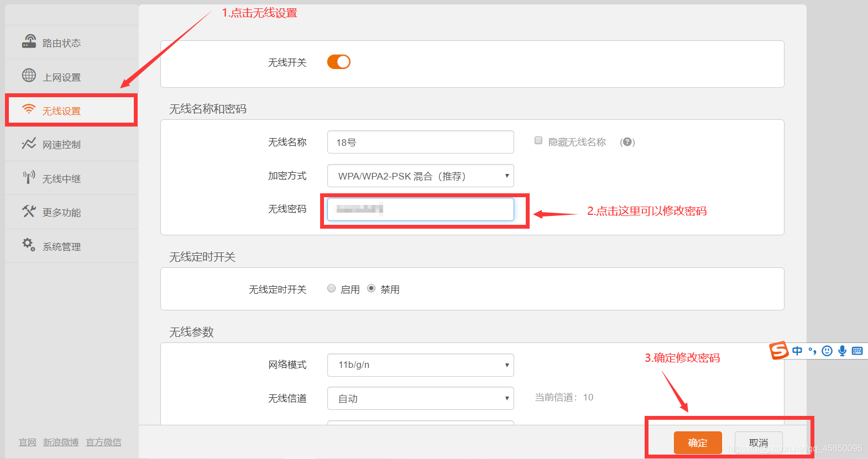Open 网速控制 menu item
This screenshot has height=459, width=868.
coord(72,144)
